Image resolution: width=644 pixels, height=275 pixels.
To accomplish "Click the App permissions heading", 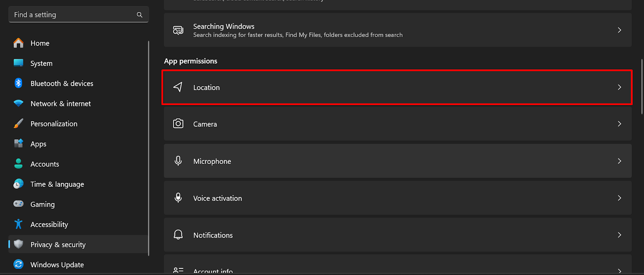I will pyautogui.click(x=190, y=61).
